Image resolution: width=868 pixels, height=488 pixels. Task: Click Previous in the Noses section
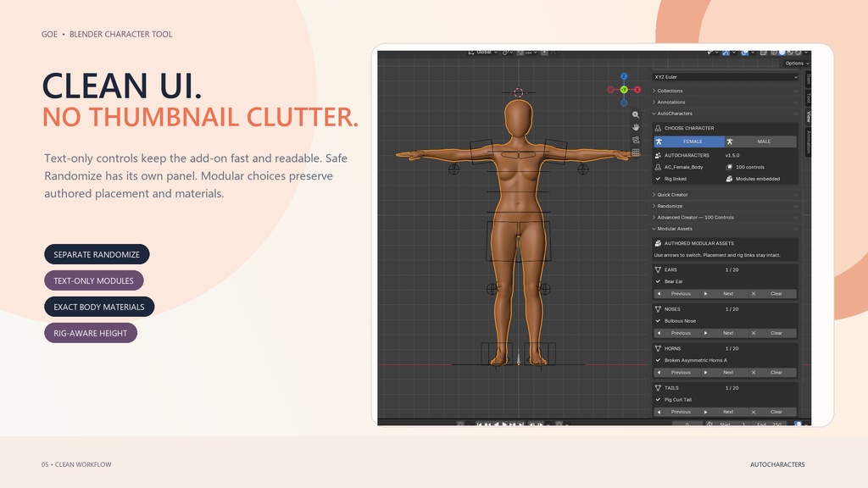point(677,333)
